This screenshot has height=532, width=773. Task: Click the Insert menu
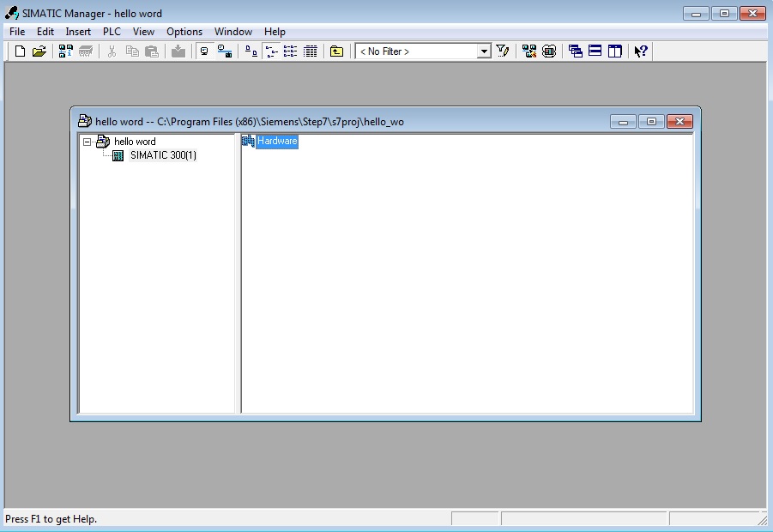coord(78,32)
